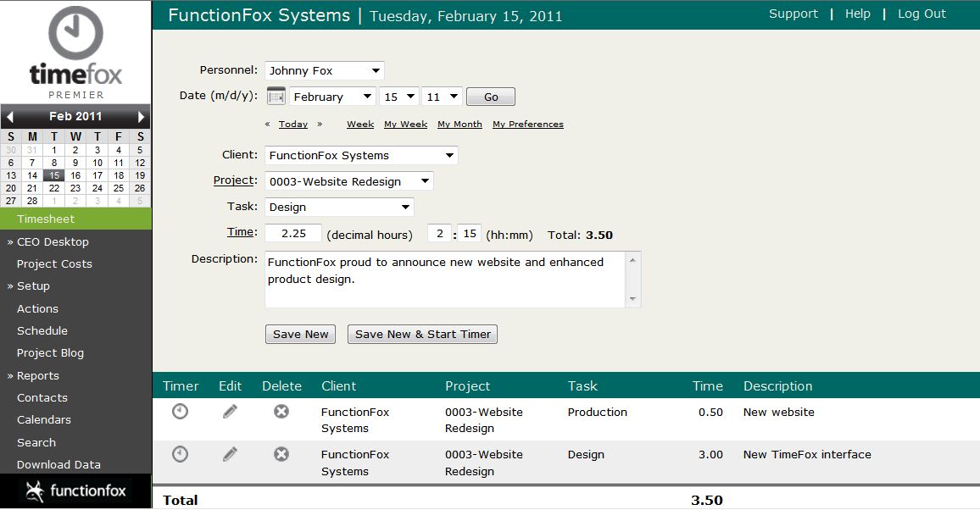Screen dimensions: 980x510
Task: Click Log Out in header
Action: click(x=922, y=14)
